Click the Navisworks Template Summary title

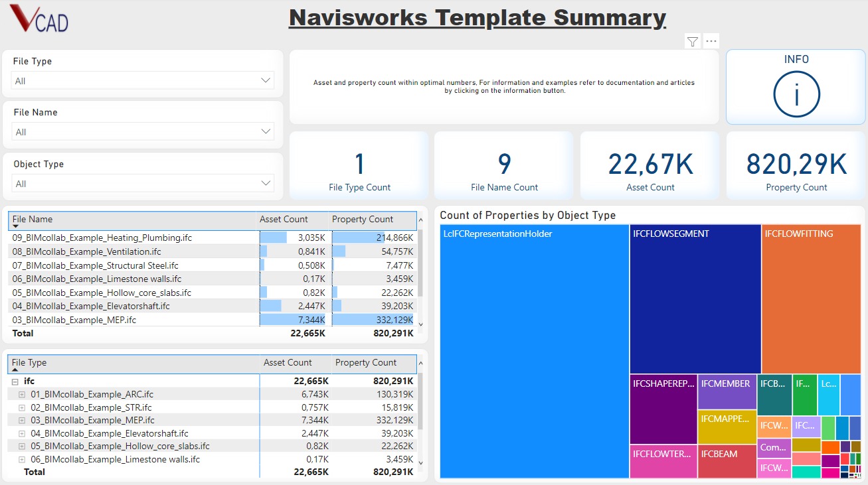(477, 17)
